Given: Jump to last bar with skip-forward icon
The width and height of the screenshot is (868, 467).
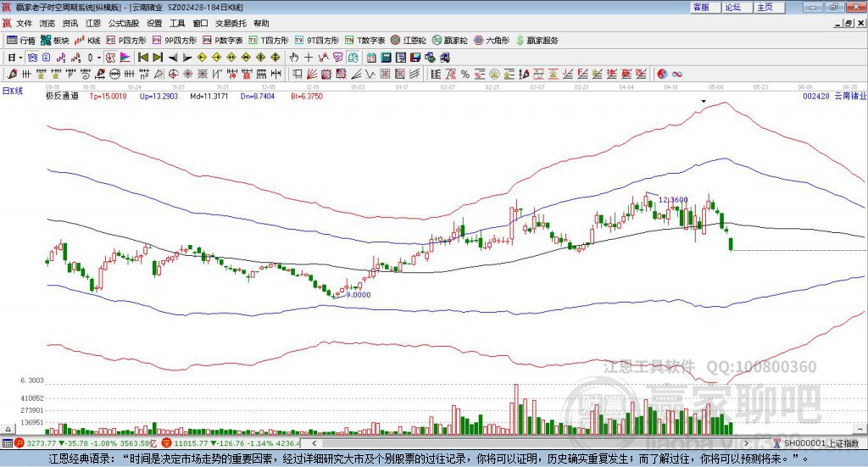Looking at the screenshot, I should pyautogui.click(x=158, y=58).
